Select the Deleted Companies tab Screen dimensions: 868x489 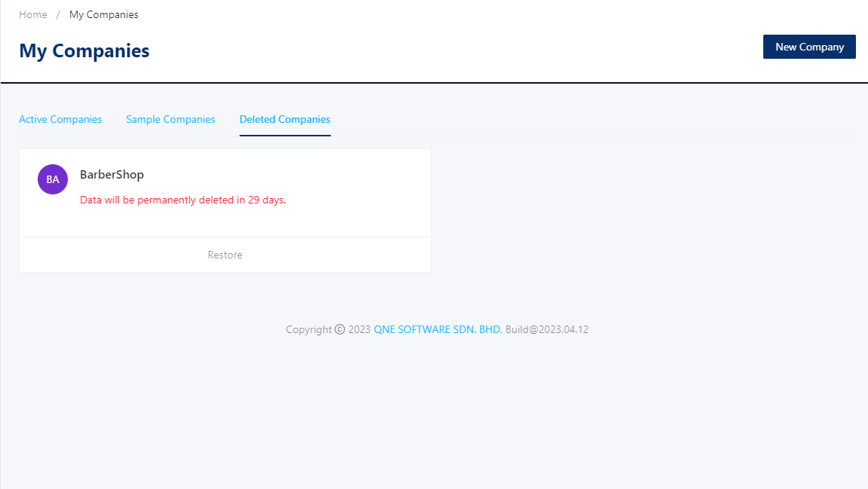pyautogui.click(x=285, y=120)
